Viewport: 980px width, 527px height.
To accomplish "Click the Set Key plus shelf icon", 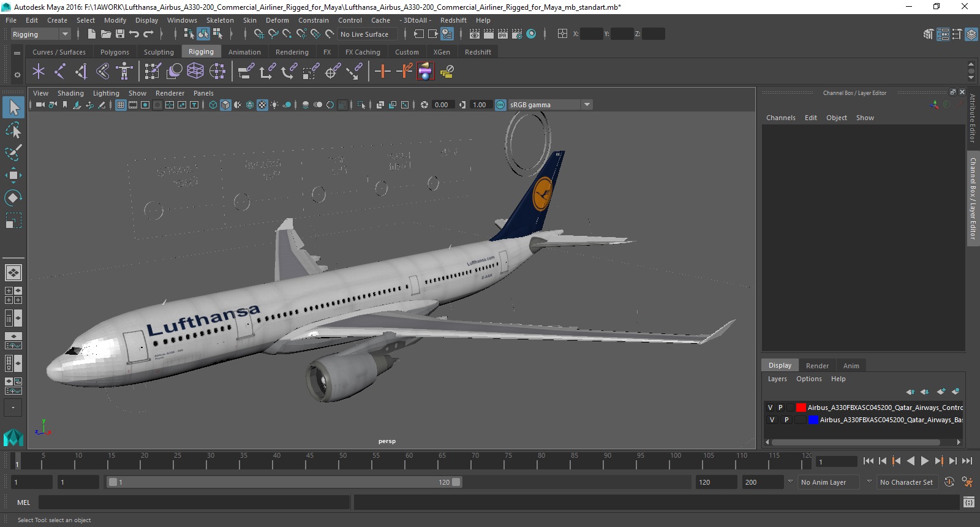I will pos(383,72).
